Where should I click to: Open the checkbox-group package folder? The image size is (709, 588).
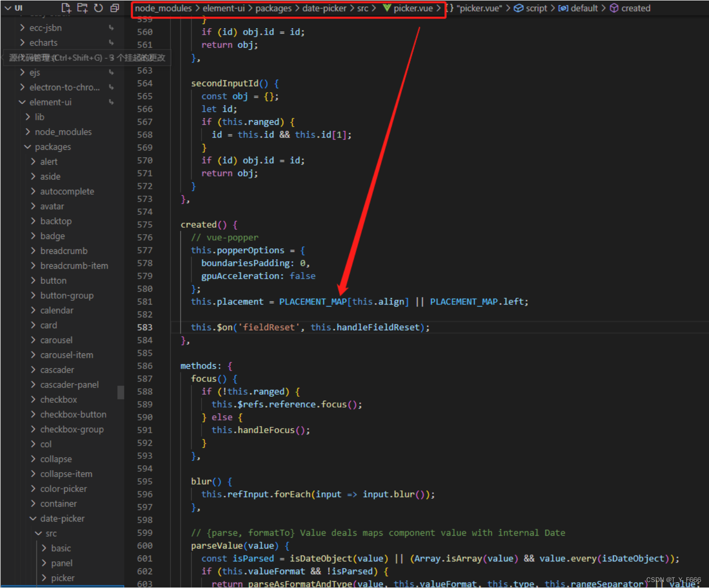tap(72, 430)
